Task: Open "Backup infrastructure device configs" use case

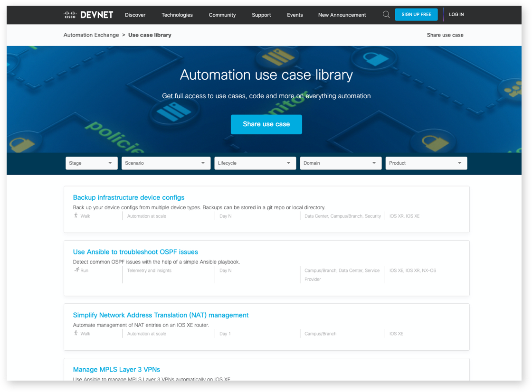Action: point(129,197)
